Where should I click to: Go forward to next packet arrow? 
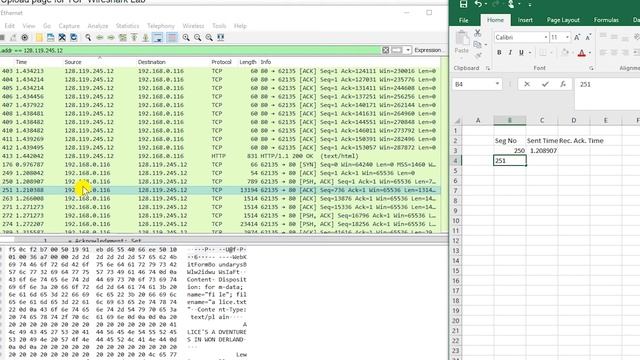[x=111, y=38]
